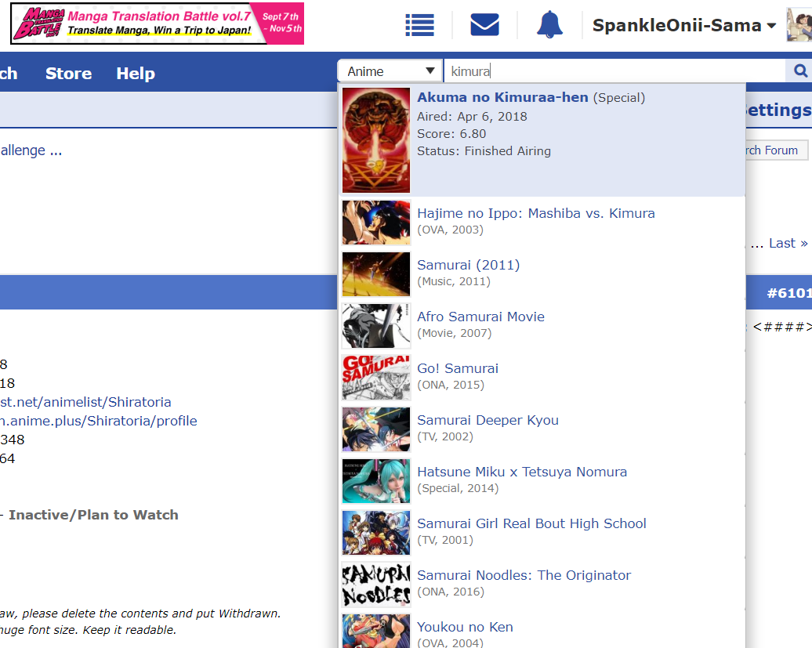This screenshot has height=648, width=812.
Task: Click the Afro Samurai Movie thumbnail
Action: (x=376, y=325)
